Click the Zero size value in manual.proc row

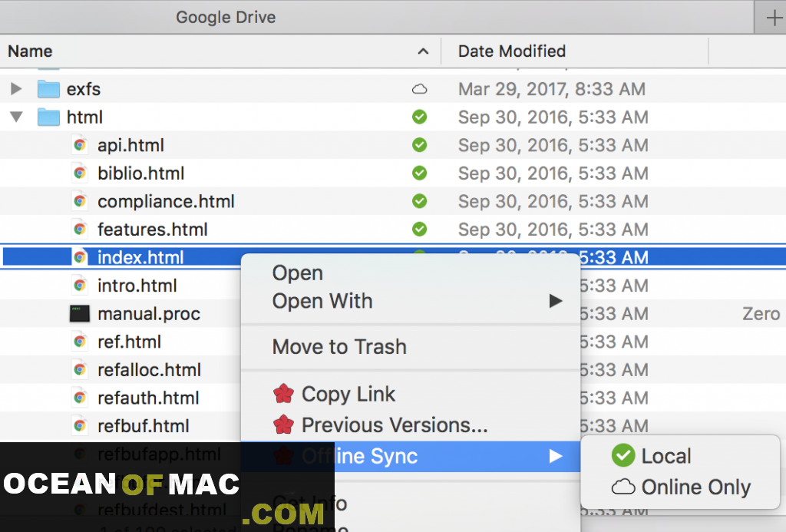761,314
